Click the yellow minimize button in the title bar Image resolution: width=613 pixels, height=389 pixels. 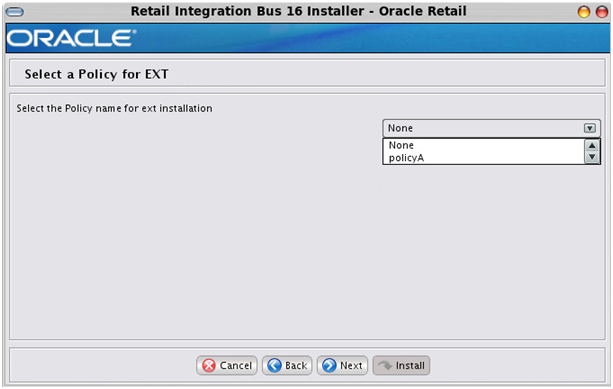tap(584, 12)
